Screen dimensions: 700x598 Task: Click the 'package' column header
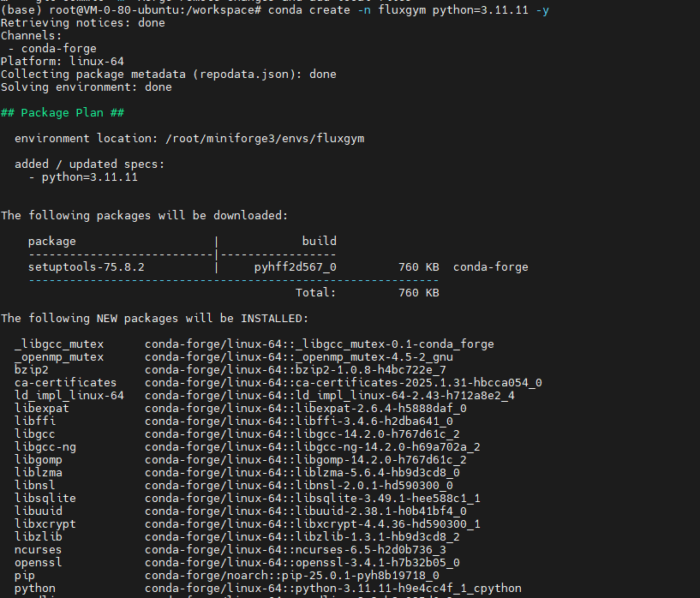51,242
